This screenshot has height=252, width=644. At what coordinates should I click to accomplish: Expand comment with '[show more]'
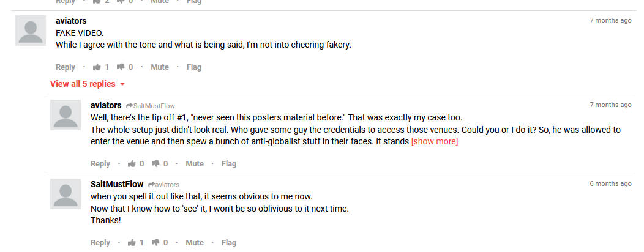[x=435, y=141]
